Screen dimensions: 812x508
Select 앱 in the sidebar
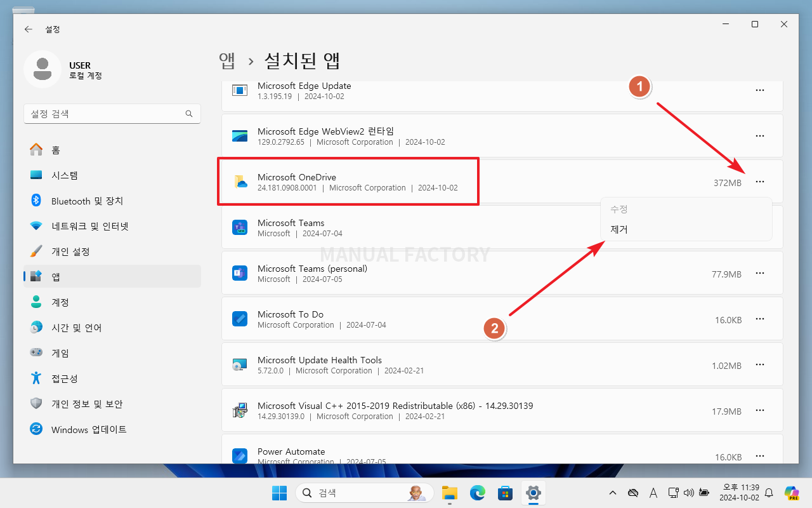tap(112, 277)
